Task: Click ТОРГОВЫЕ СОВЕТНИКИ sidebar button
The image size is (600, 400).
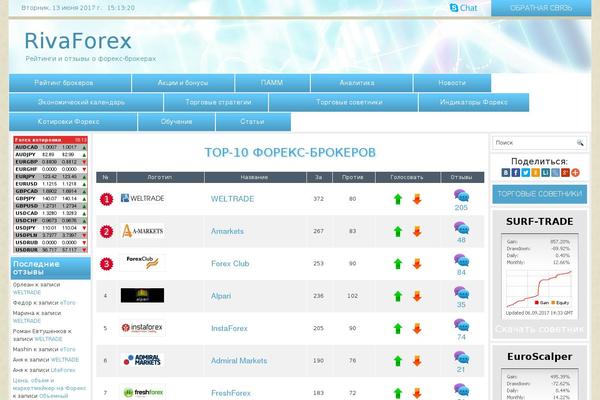Action: click(x=540, y=194)
